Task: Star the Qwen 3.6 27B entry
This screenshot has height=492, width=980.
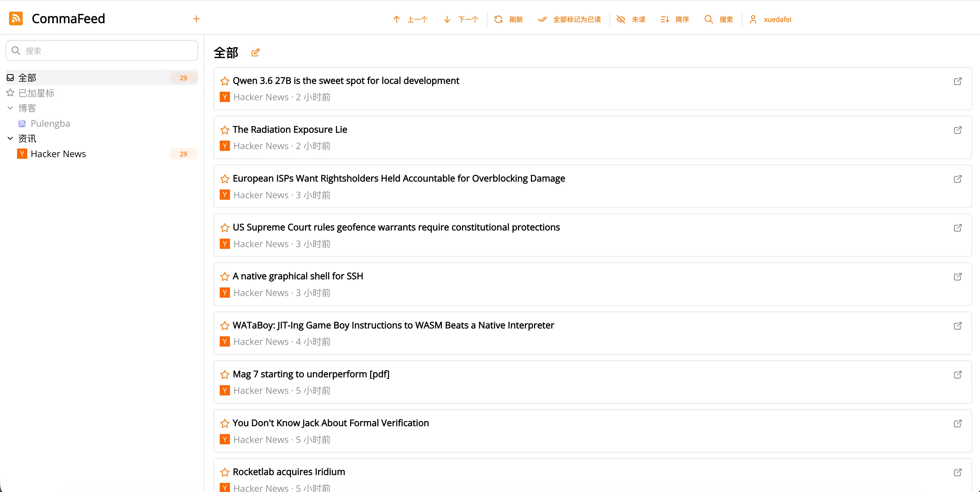Action: [x=225, y=81]
